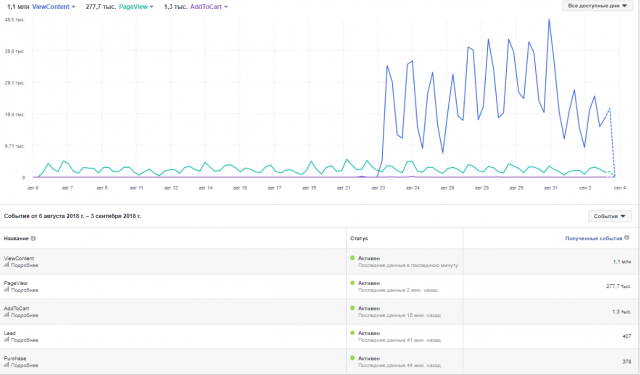The height and width of the screenshot is (375, 640).
Task: Open the PageView metric dropdown
Action: point(136,7)
